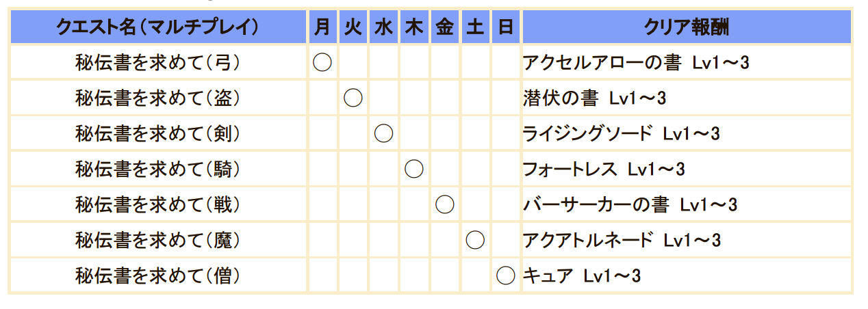This screenshot has width=868, height=309.
Task: Click the 水 day header
Action: click(383, 27)
